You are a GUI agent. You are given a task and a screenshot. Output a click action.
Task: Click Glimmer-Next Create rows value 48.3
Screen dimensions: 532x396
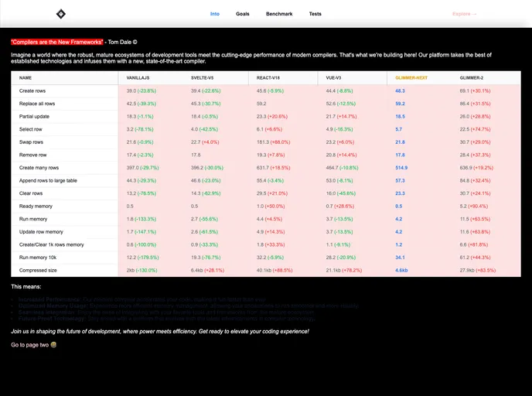point(400,91)
